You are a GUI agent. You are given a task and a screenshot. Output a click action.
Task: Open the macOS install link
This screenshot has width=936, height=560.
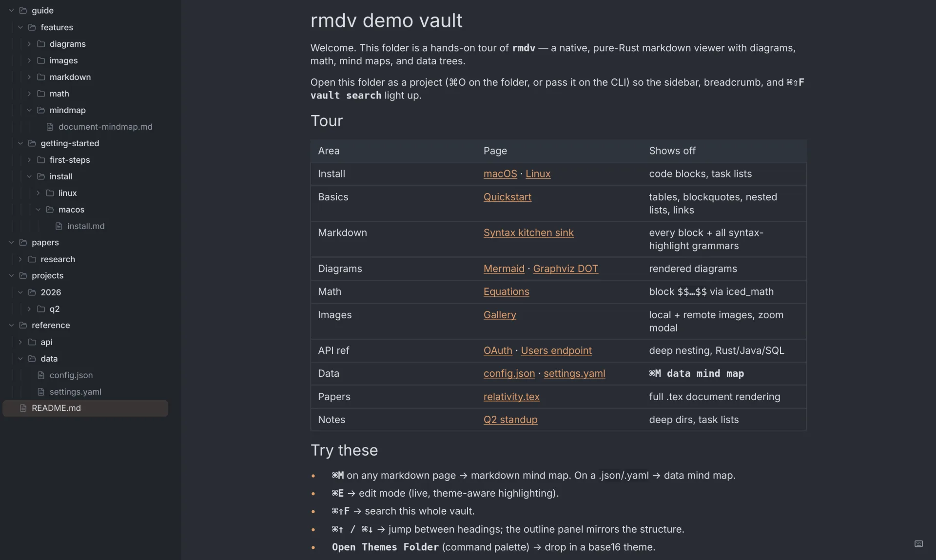pos(500,174)
